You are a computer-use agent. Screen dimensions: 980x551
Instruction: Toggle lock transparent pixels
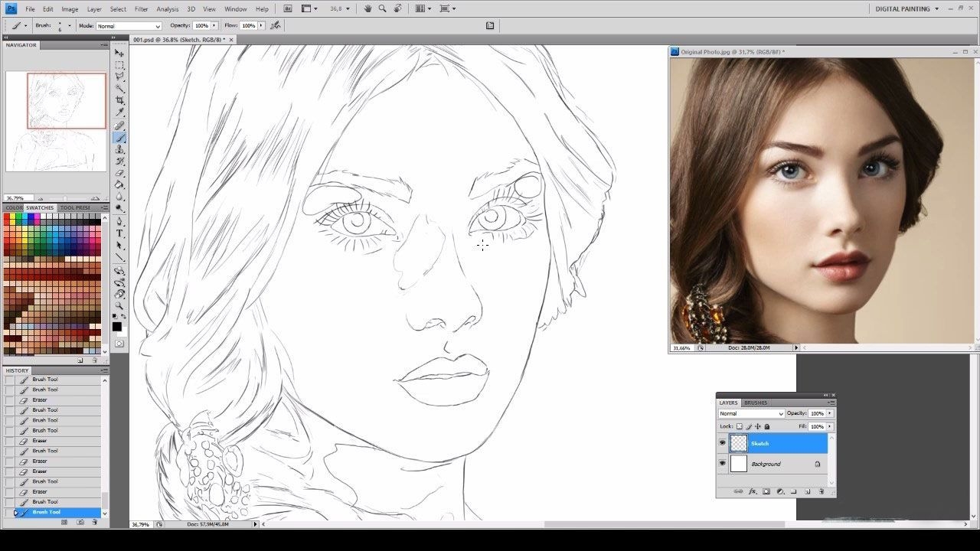click(740, 426)
